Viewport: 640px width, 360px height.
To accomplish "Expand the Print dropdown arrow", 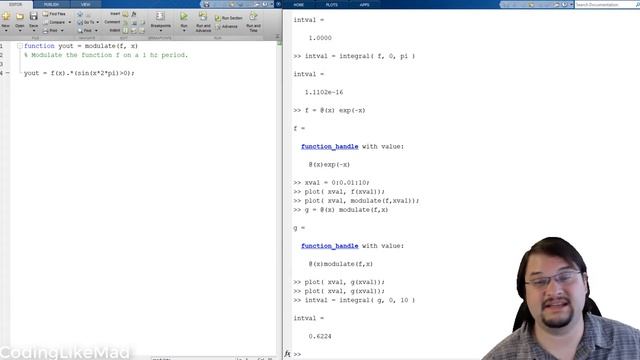I will click(x=62, y=31).
